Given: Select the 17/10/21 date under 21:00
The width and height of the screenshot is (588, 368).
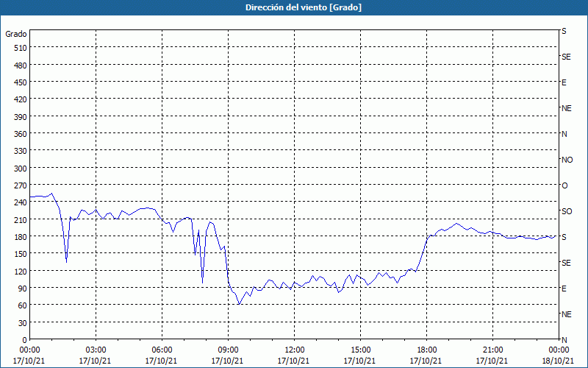Looking at the screenshot, I should pyautogui.click(x=492, y=361).
